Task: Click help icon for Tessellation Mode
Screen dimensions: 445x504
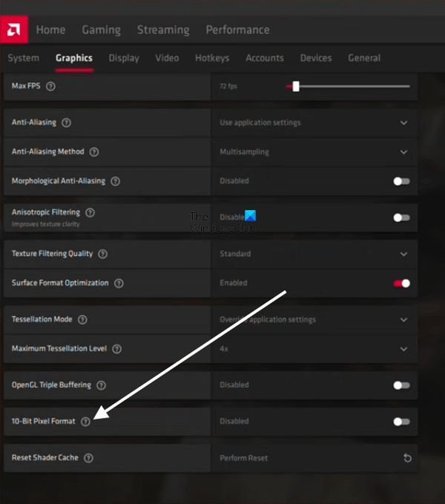Action: pyautogui.click(x=82, y=319)
